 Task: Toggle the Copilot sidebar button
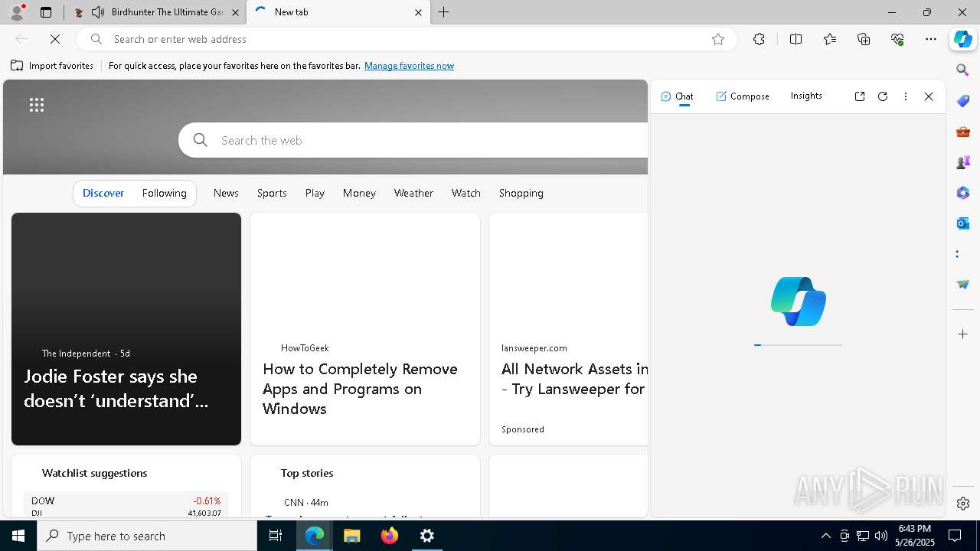[x=963, y=39]
